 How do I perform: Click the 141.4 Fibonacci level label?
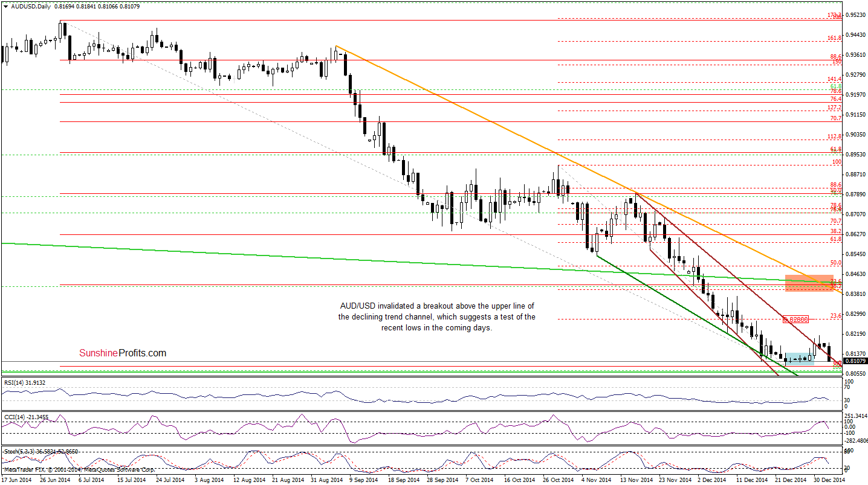click(x=834, y=79)
